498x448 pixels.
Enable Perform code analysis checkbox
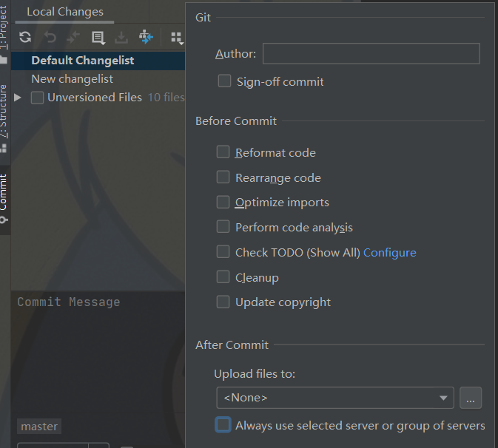coord(223,227)
